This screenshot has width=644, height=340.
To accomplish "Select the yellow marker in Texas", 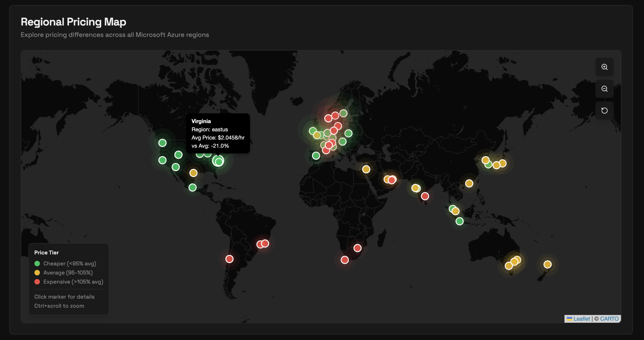I will [x=193, y=173].
